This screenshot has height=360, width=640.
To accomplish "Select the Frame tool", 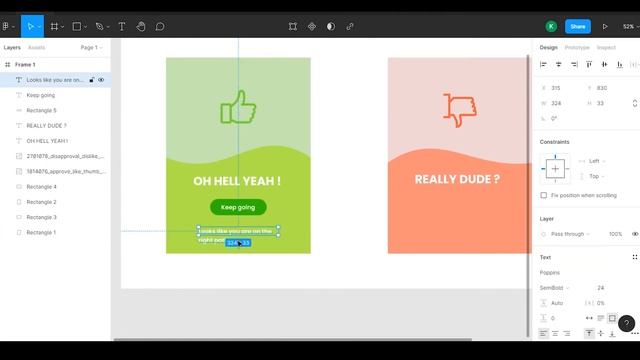I will coord(54,27).
